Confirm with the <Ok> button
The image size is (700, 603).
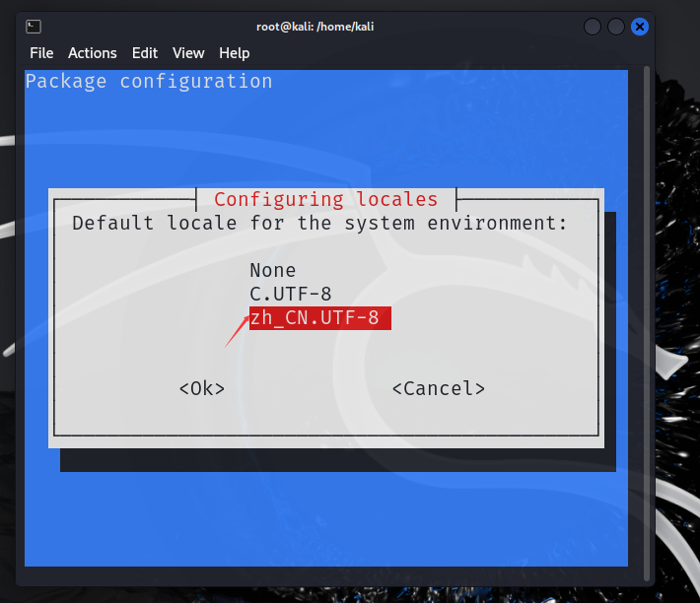click(x=202, y=388)
